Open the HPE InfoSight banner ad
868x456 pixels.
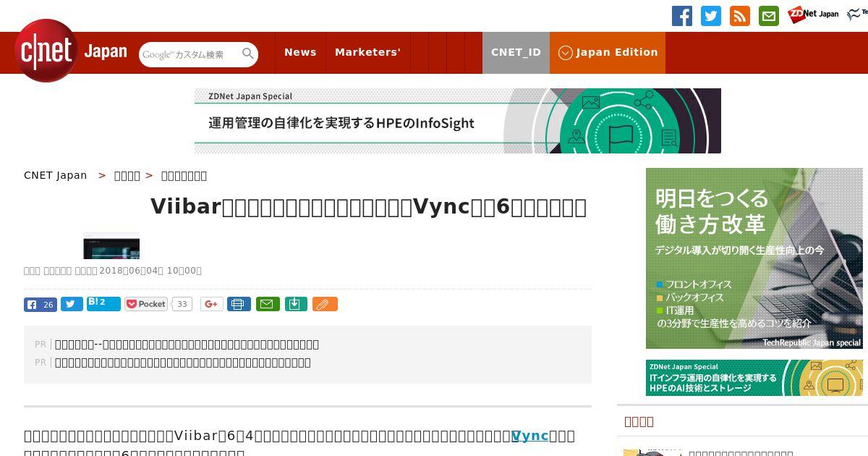point(458,121)
